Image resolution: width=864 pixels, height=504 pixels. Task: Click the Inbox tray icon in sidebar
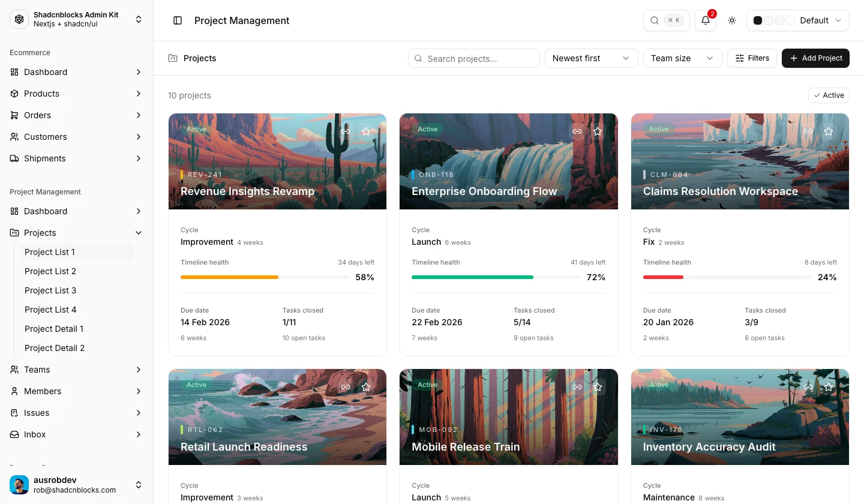pyautogui.click(x=14, y=434)
